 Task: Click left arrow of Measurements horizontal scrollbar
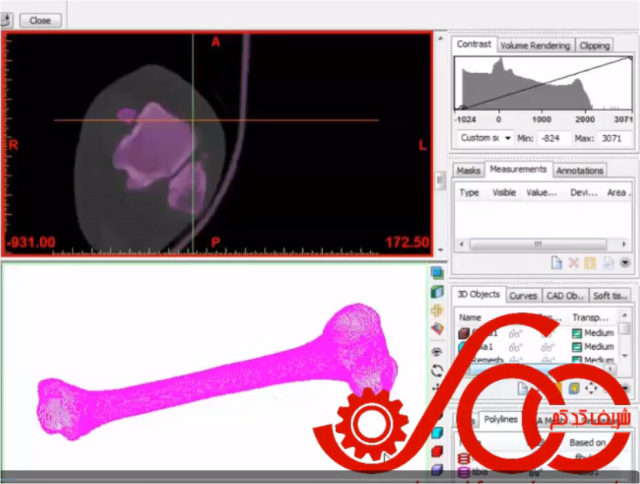point(462,244)
